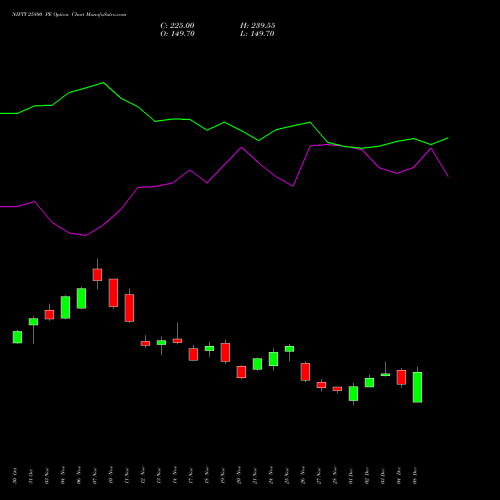Click the low value 'L: 149.70'
Viewport: 500px width, 500px height.
tap(257, 34)
